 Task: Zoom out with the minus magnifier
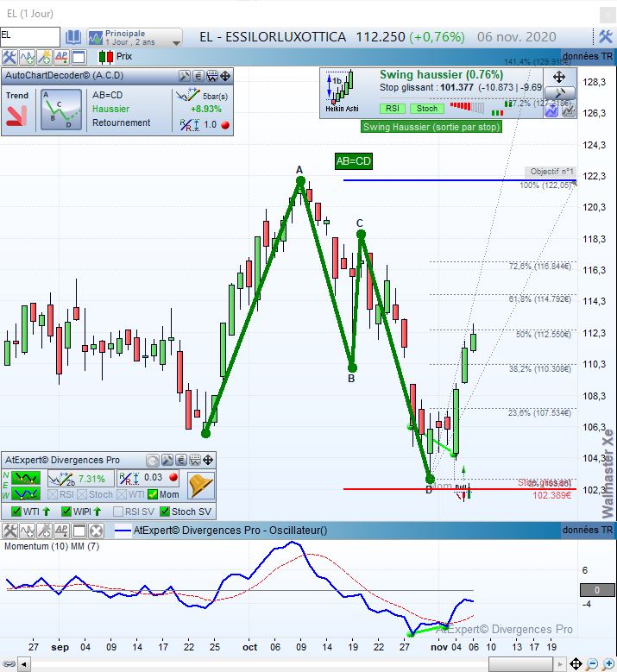592,664
